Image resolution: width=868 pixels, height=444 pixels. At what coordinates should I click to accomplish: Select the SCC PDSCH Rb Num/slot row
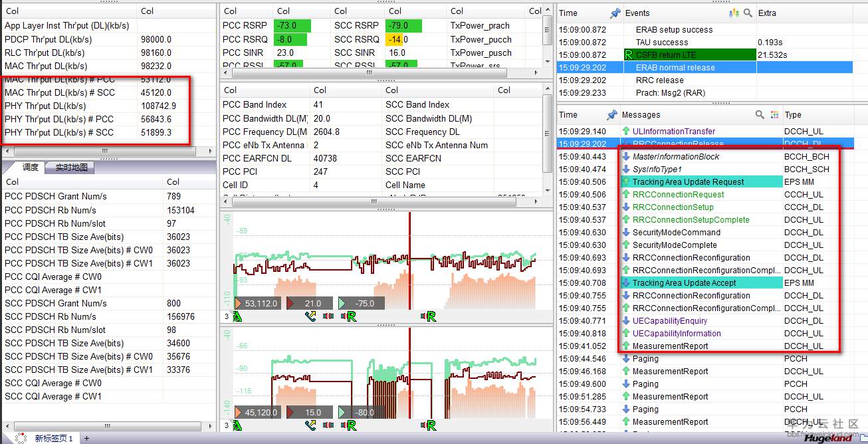pos(108,330)
